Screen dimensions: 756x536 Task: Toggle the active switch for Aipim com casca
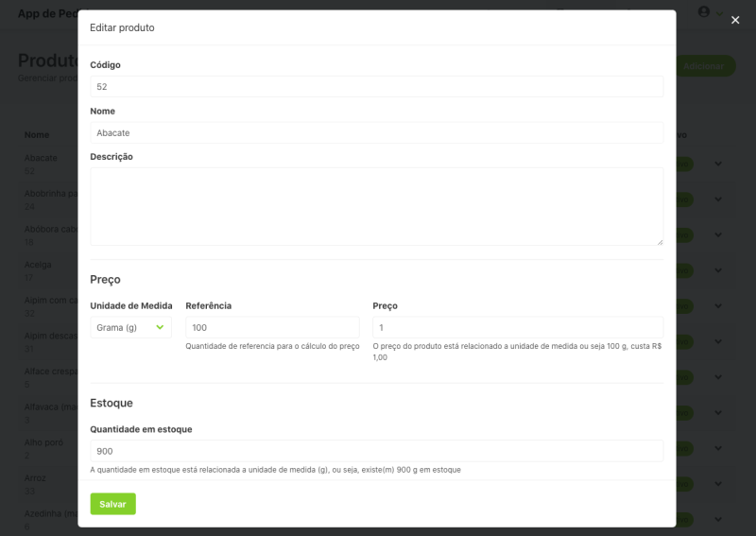coord(685,306)
